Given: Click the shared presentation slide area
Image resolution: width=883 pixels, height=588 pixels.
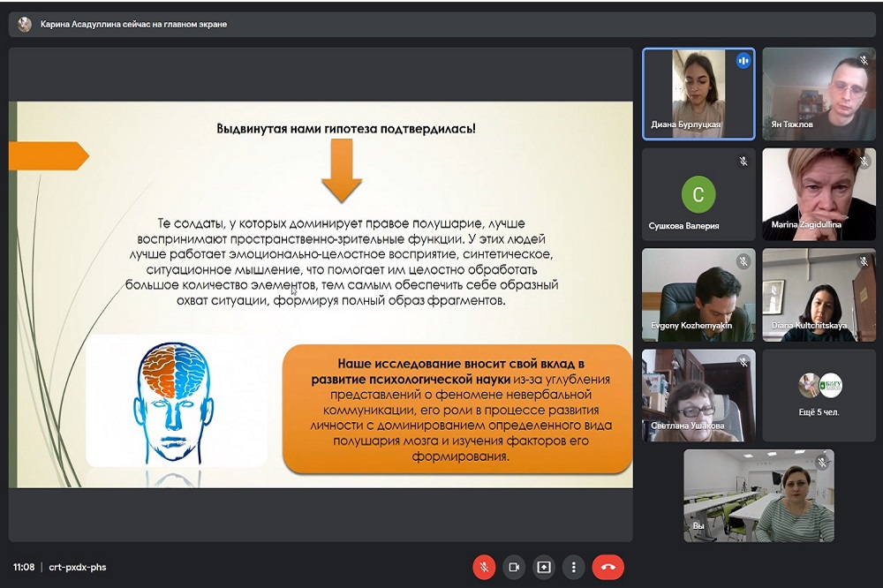Looking at the screenshot, I should [x=321, y=294].
